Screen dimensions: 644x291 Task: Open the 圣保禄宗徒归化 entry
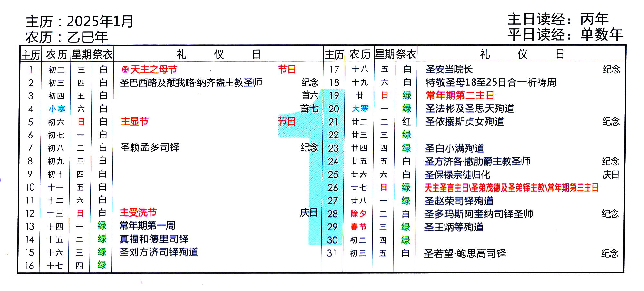[457, 175]
